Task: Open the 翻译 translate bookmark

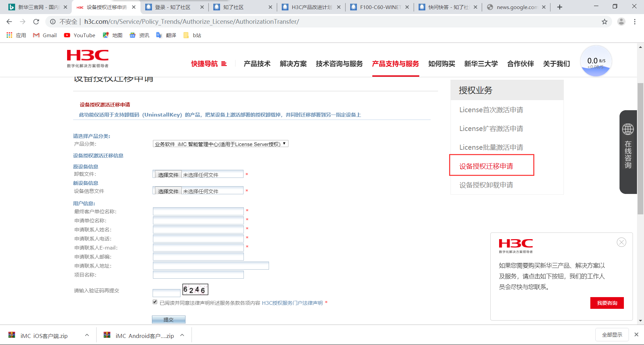Action: pyautogui.click(x=166, y=35)
